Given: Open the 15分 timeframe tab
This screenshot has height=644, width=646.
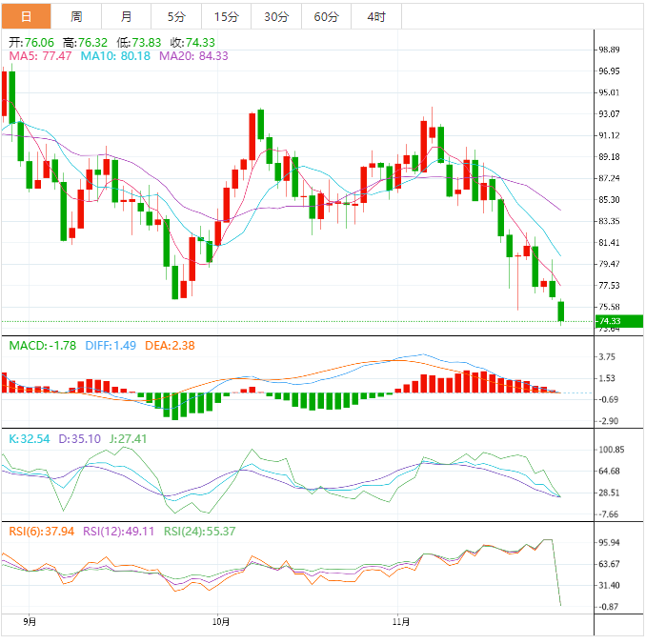Looking at the screenshot, I should point(226,16).
